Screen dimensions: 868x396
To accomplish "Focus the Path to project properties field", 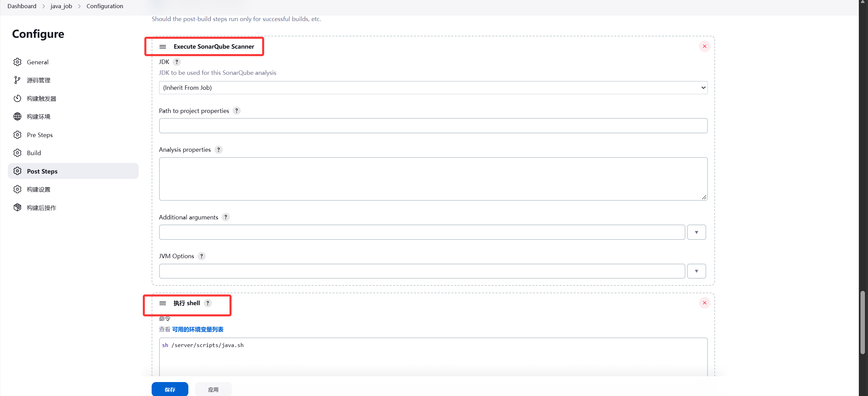I will [x=433, y=126].
